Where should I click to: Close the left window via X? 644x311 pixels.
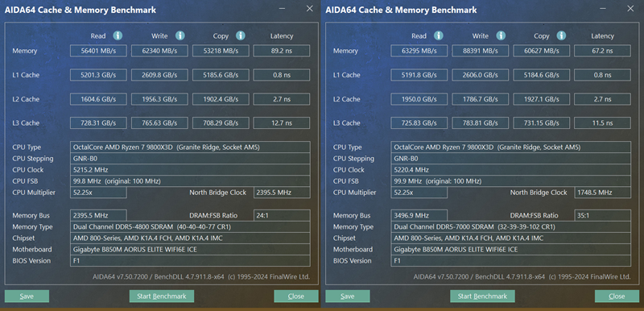coord(310,8)
